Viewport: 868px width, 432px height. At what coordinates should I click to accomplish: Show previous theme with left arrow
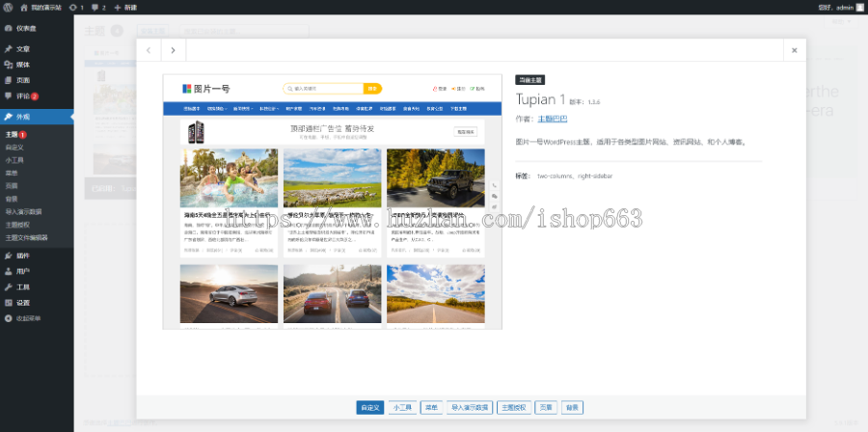coord(149,50)
